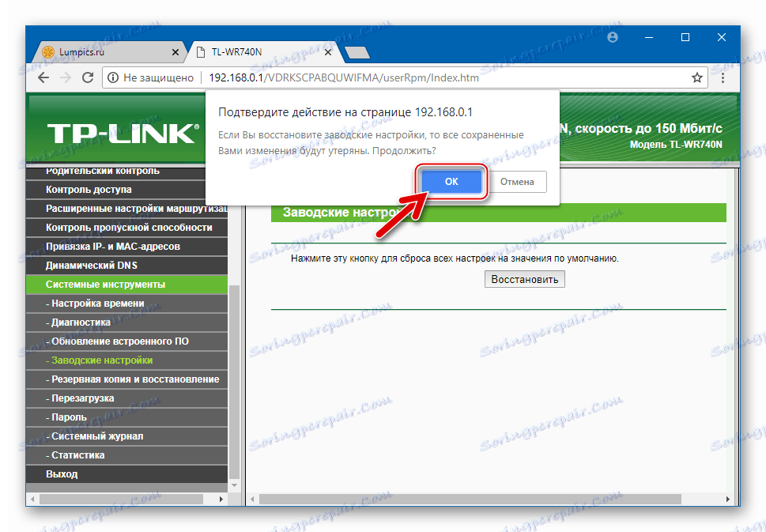
Task: Bookmark the page with the star icon
Action: (x=696, y=77)
